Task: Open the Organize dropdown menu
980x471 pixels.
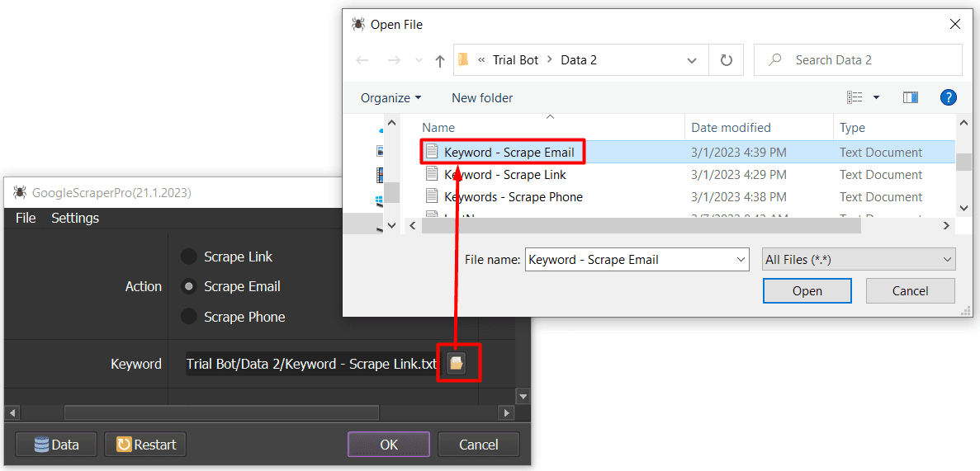Action: pyautogui.click(x=391, y=98)
